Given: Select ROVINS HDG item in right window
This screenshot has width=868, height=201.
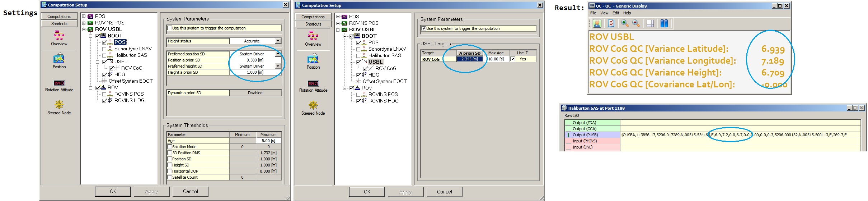Looking at the screenshot, I should click(x=383, y=101).
